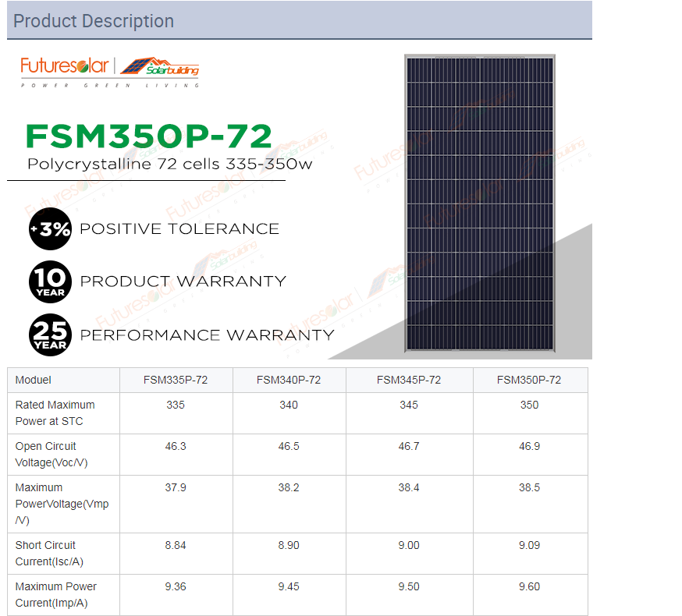Click the 25 year performance badge
The width and height of the screenshot is (682, 616).
click(50, 335)
